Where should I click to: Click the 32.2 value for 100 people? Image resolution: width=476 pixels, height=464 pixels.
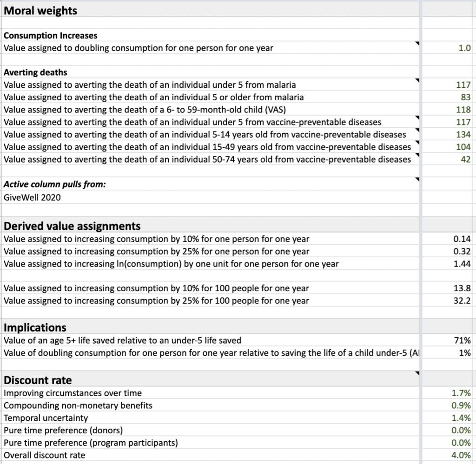pos(462,301)
